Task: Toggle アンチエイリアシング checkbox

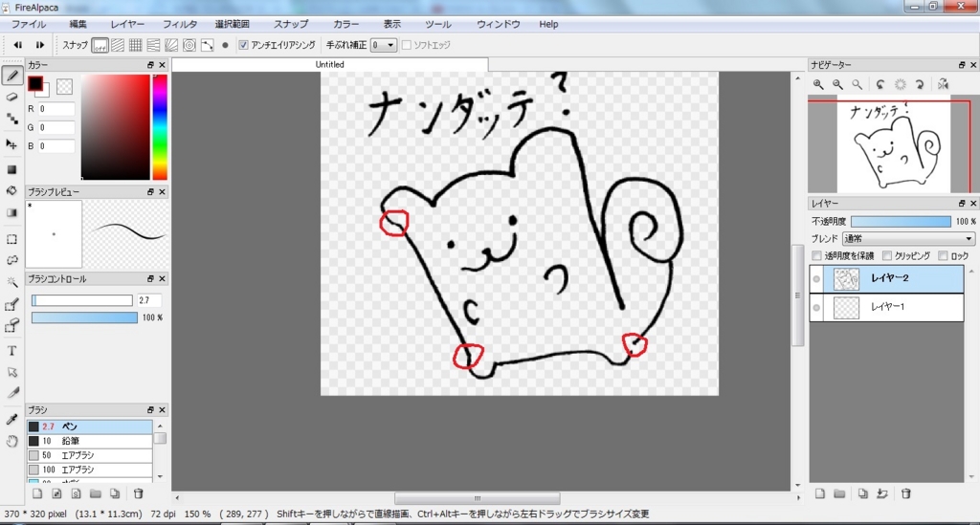Action: pos(244,45)
